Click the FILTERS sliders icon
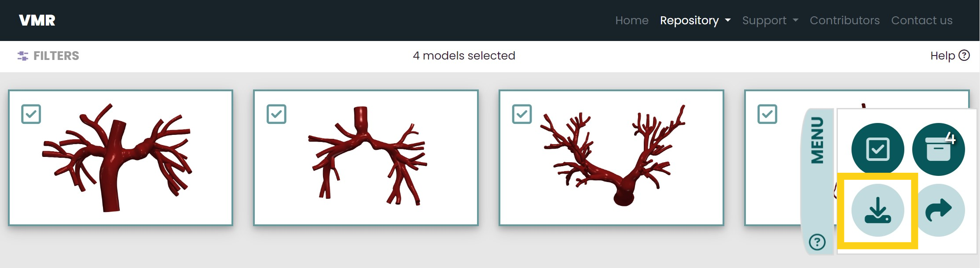Viewport: 980px width, 268px height. [x=22, y=56]
